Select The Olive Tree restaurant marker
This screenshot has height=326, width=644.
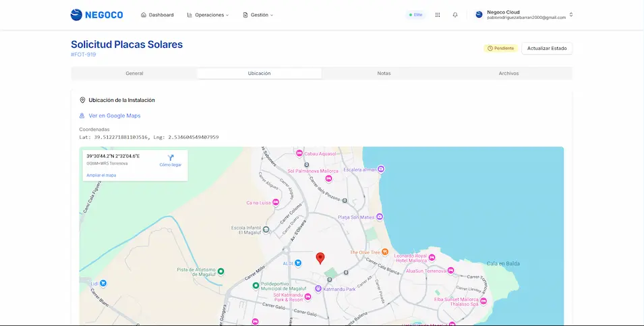pos(385,252)
